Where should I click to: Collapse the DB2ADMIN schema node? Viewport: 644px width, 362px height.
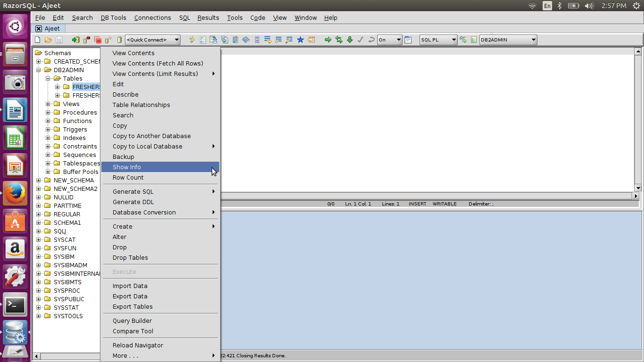point(39,70)
